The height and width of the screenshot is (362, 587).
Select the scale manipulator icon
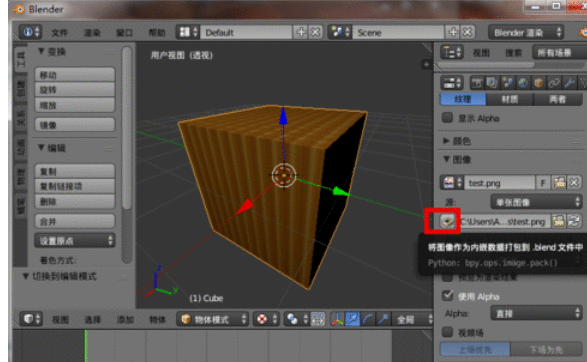point(383,319)
